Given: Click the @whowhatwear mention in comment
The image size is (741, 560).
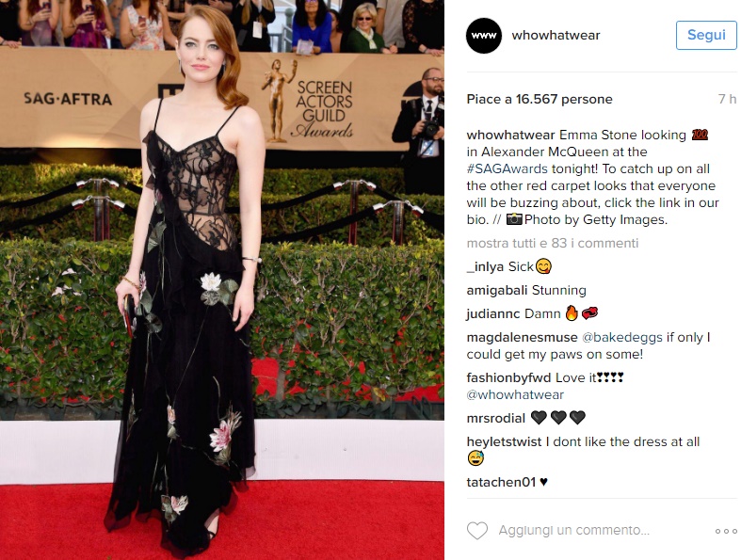Looking at the screenshot, I should (x=515, y=394).
